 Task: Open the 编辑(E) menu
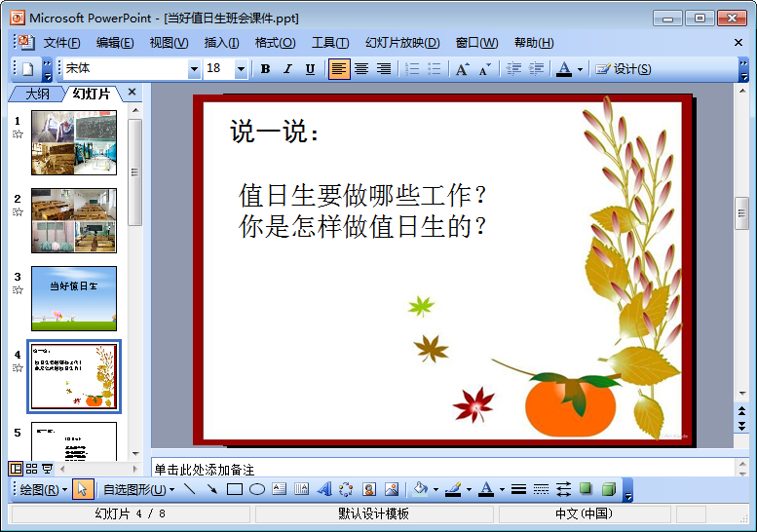coord(115,43)
